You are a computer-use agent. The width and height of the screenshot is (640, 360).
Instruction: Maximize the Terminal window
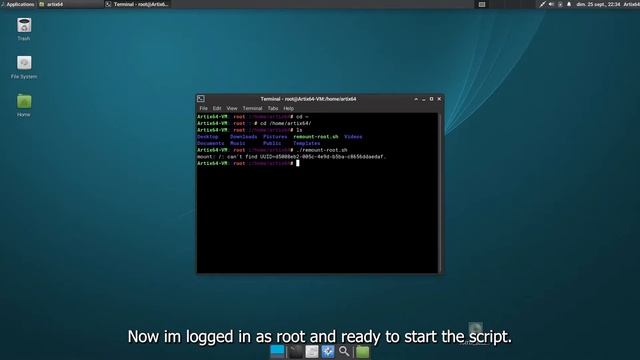pyautogui.click(x=431, y=99)
